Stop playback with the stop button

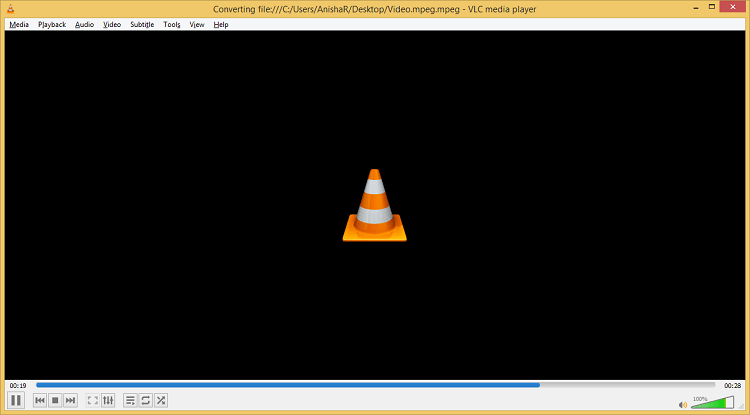point(55,400)
